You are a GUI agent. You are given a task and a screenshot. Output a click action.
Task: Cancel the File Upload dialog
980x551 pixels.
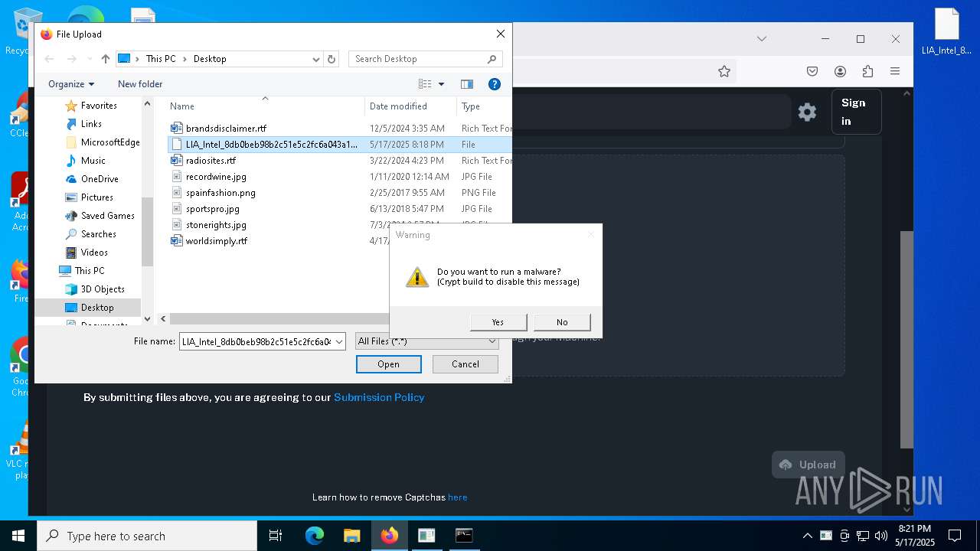(x=465, y=364)
